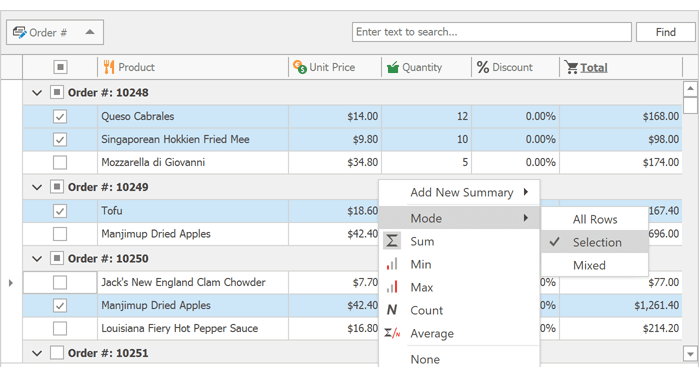Uncheck Singaporean Hokkien Fried Mee checkbox

click(x=60, y=140)
